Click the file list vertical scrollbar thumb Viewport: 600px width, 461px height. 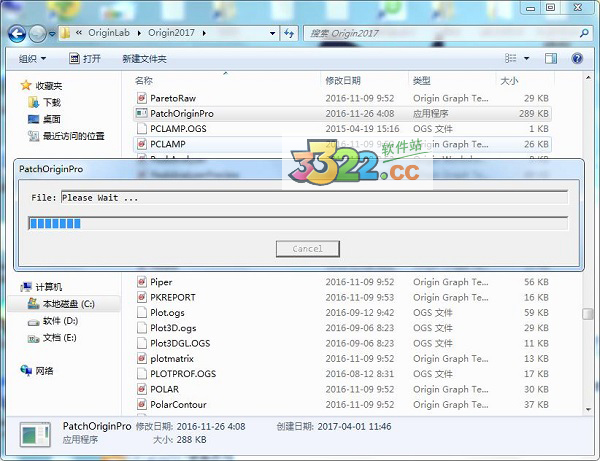point(588,314)
